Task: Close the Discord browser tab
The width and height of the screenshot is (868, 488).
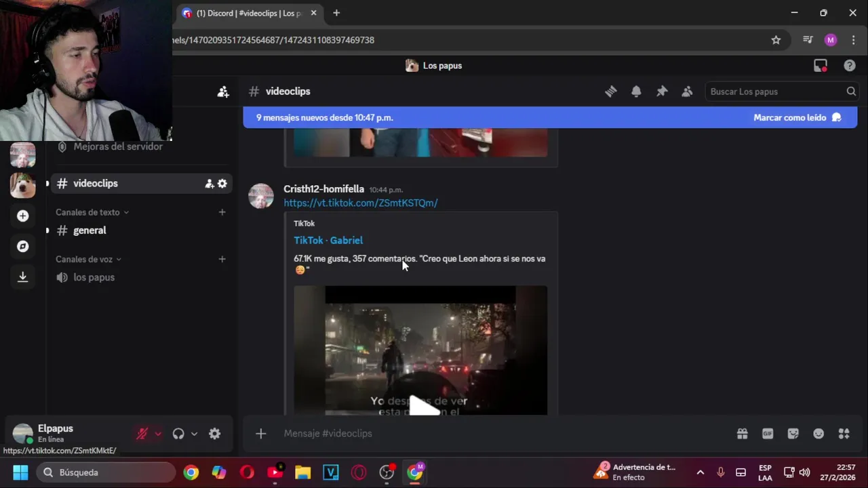Action: click(x=313, y=13)
